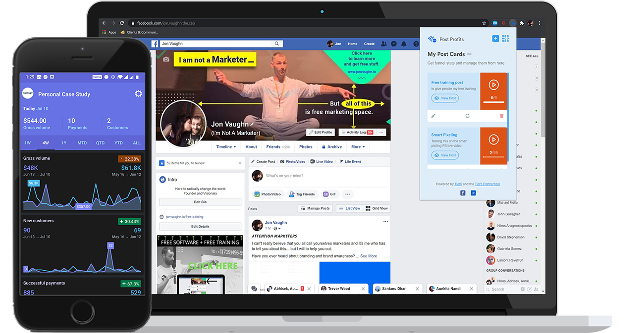The width and height of the screenshot is (644, 333).
Task: Switch posts to List View
Action: tap(349, 208)
